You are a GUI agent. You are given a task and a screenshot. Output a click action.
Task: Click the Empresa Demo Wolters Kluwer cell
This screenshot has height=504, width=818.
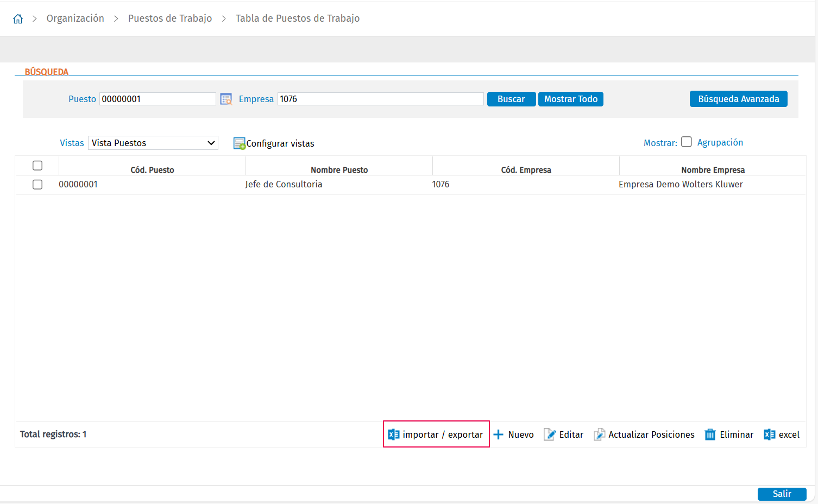point(681,185)
